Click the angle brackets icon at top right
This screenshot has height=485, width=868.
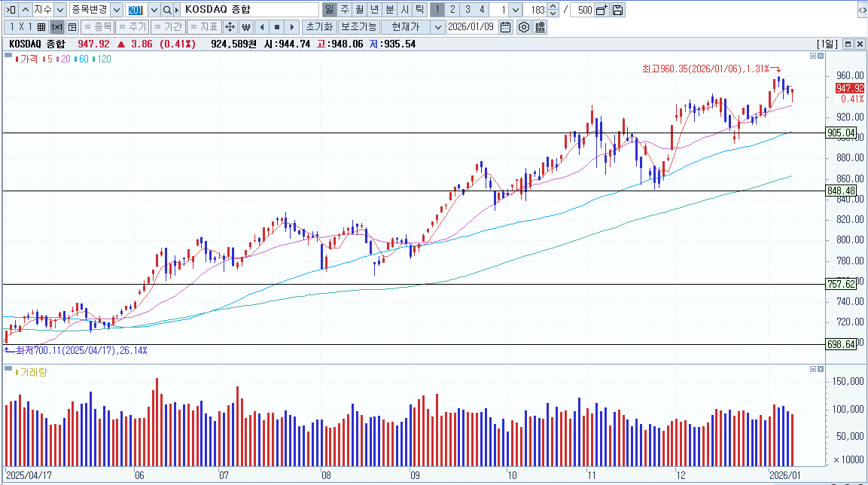862,9
